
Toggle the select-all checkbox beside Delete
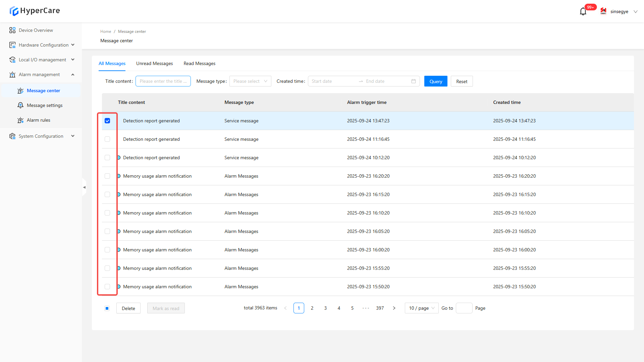point(107,308)
